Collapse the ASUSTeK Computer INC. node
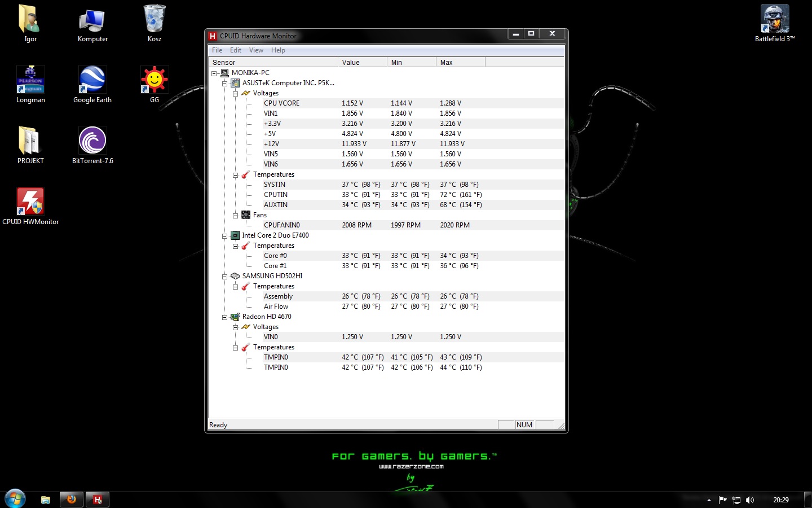 click(x=225, y=84)
